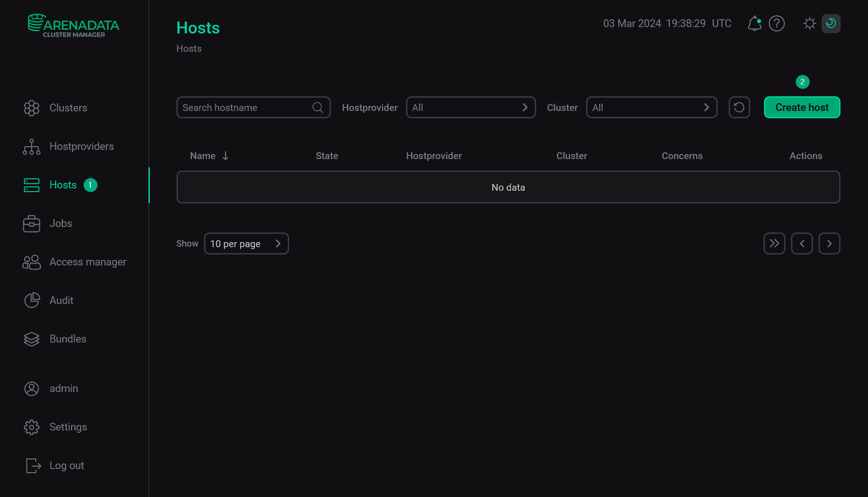This screenshot has width=868, height=497.
Task: Open the Hosts page from sidebar
Action: (62, 185)
